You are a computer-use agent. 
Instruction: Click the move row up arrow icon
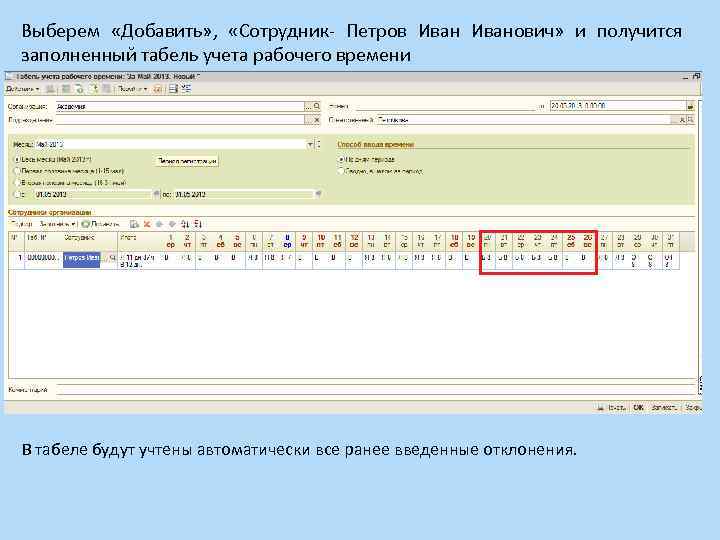click(x=159, y=224)
